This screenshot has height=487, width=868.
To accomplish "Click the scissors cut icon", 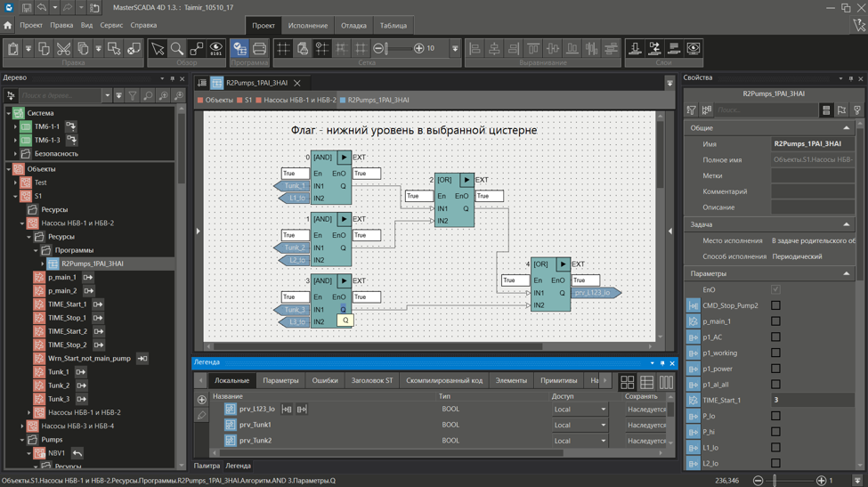I will click(x=63, y=49).
